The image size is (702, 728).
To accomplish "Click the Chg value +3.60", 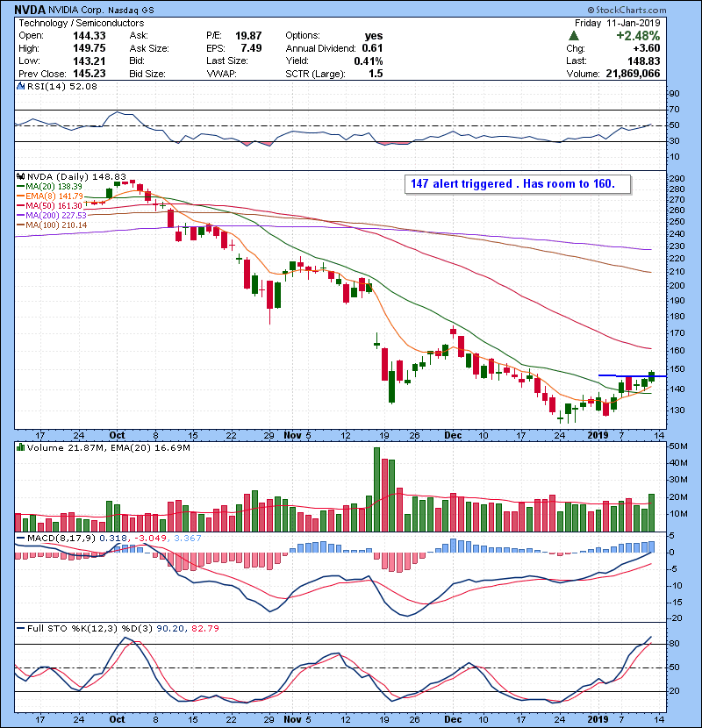I will tap(646, 48).
